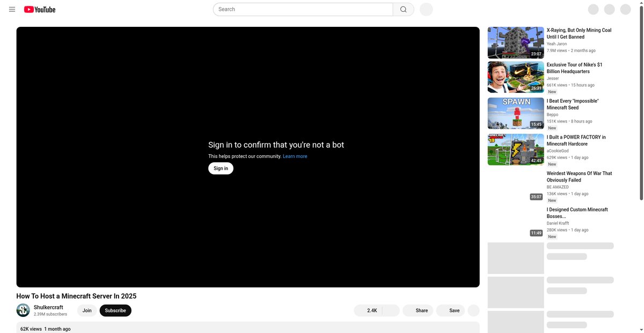Click channel name Yeah Jaron

[557, 44]
